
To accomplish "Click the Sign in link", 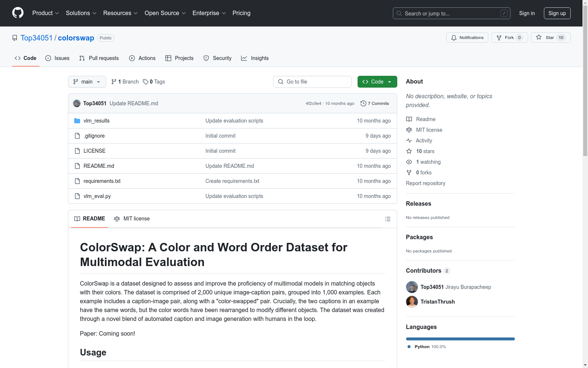I will pyautogui.click(x=527, y=13).
